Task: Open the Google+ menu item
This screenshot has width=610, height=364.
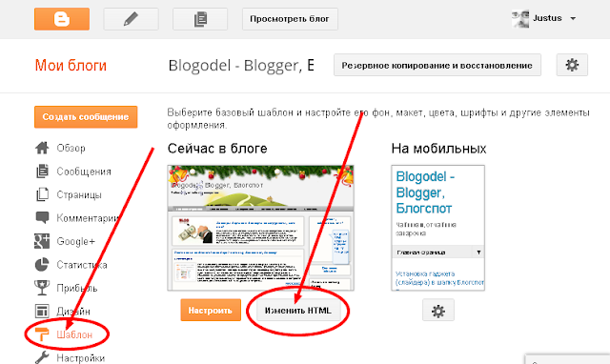Action: pyautogui.click(x=76, y=241)
